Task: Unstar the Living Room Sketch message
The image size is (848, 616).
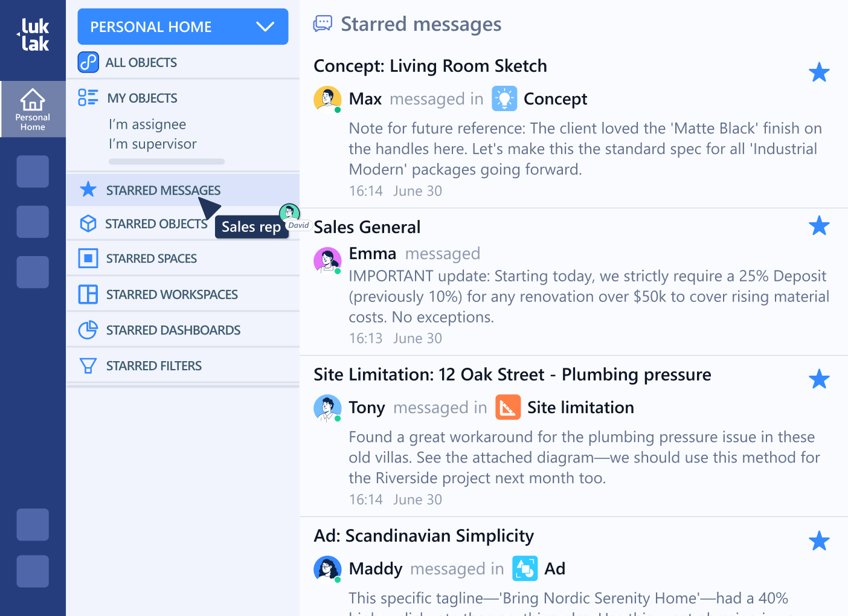Action: pos(819,72)
